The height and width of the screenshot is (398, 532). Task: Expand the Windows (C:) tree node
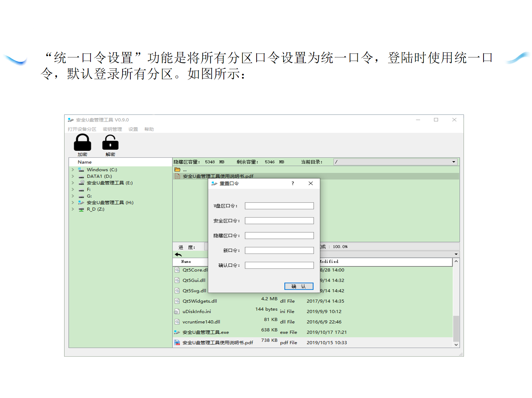pos(73,170)
